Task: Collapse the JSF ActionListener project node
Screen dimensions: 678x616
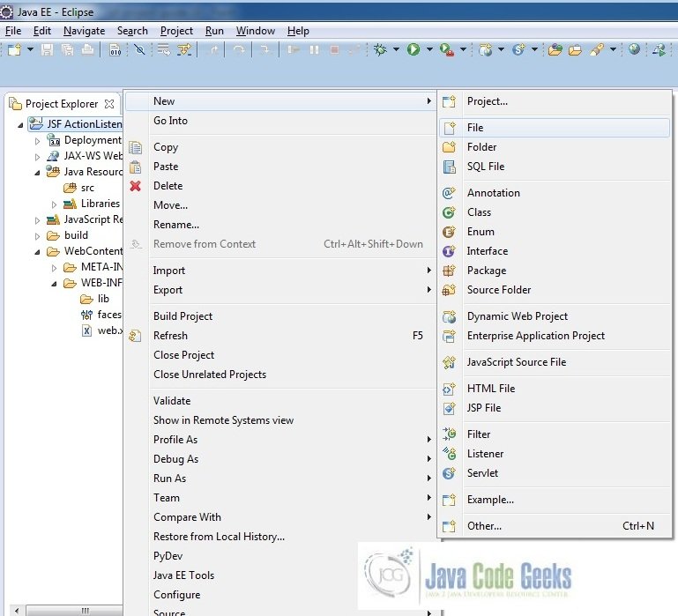Action: [x=20, y=125]
